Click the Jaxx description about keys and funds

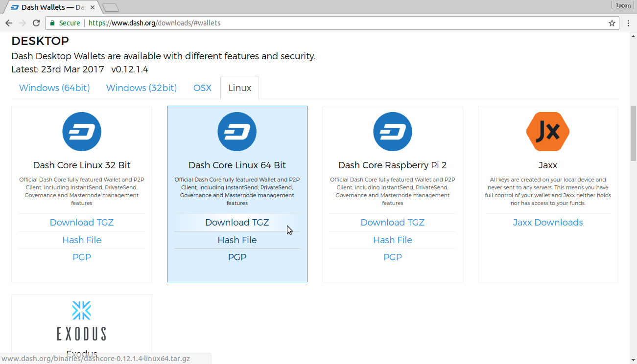pos(548,191)
